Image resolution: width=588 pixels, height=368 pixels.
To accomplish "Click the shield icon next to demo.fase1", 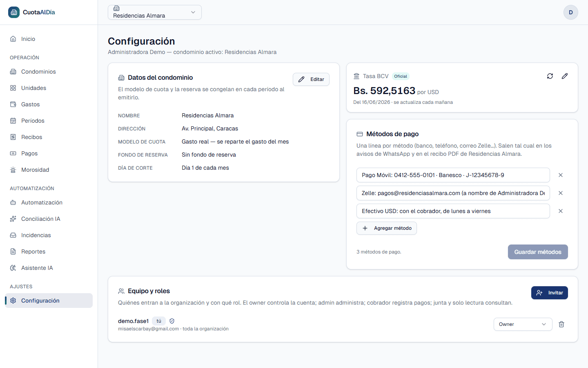I will pos(172,321).
